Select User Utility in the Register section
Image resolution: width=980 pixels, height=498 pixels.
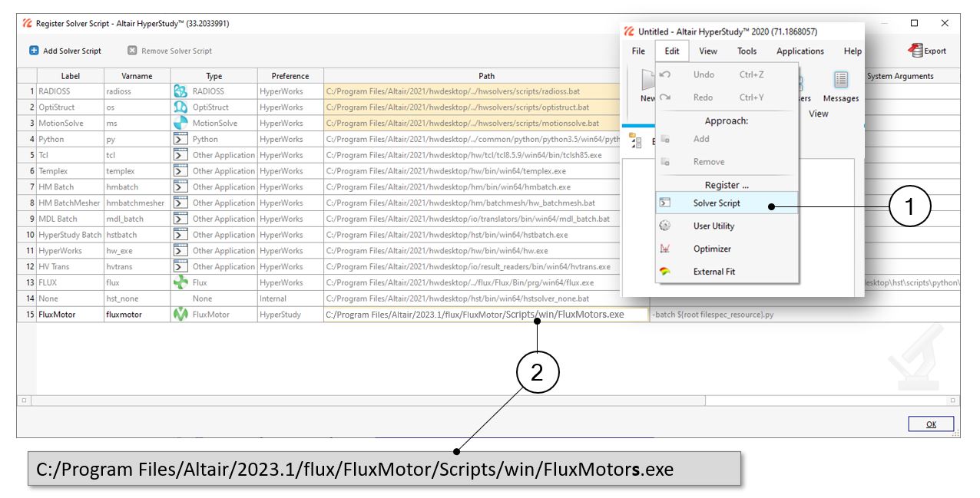click(x=713, y=226)
